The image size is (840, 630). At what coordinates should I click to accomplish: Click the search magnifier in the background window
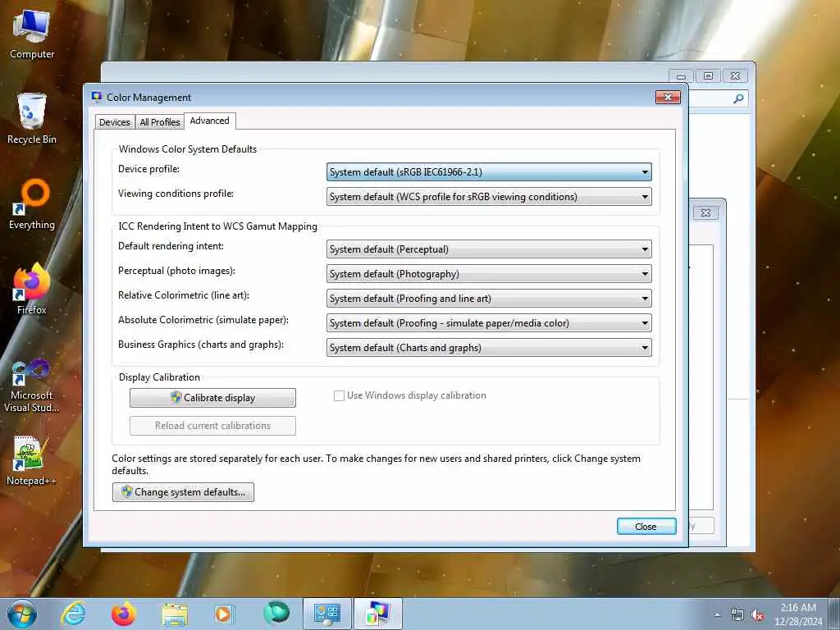[738, 98]
